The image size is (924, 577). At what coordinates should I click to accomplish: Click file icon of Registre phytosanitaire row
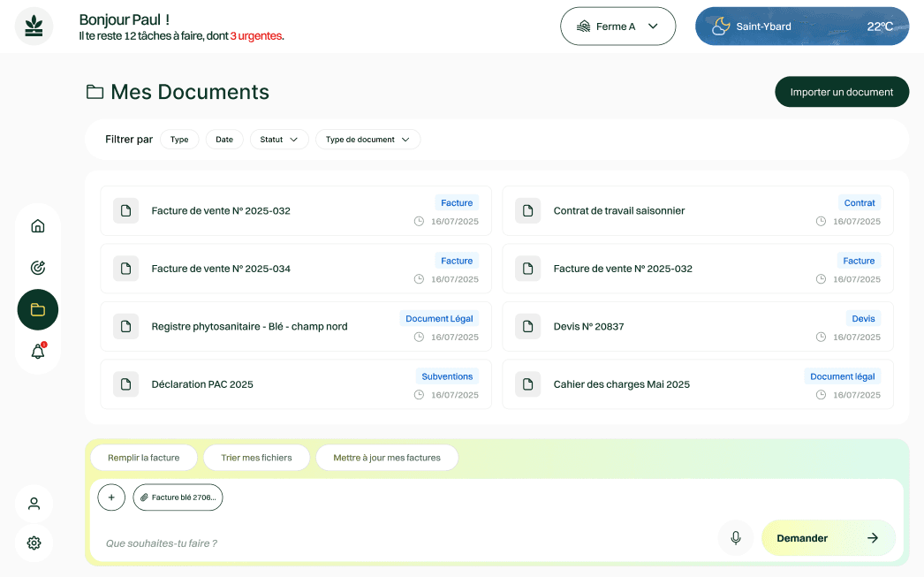tap(125, 327)
